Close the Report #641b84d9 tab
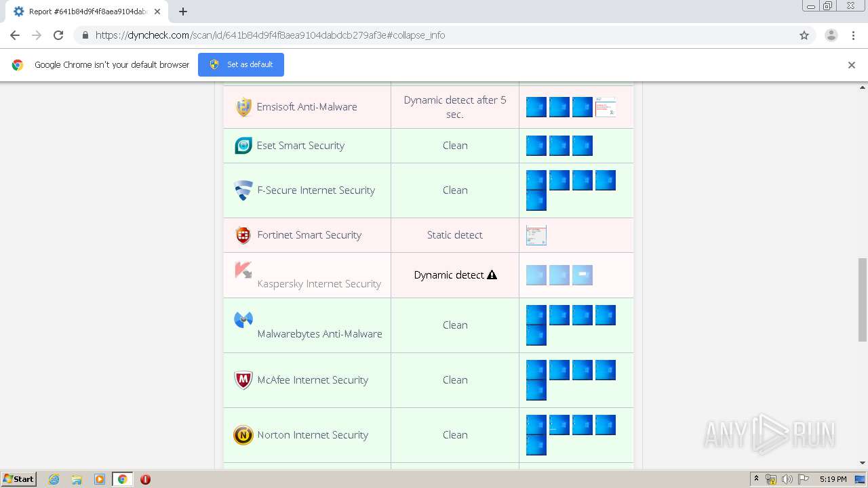 (x=157, y=12)
